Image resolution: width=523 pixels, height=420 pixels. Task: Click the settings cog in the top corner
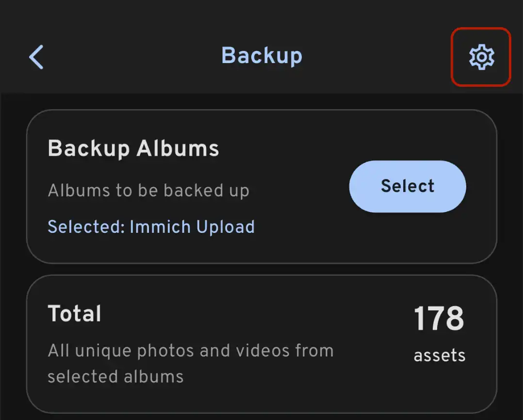click(481, 57)
